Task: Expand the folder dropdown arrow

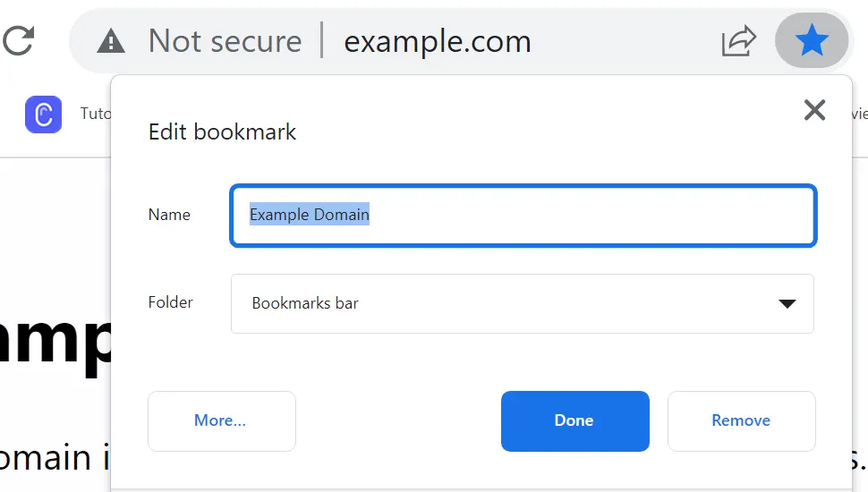Action: point(787,303)
